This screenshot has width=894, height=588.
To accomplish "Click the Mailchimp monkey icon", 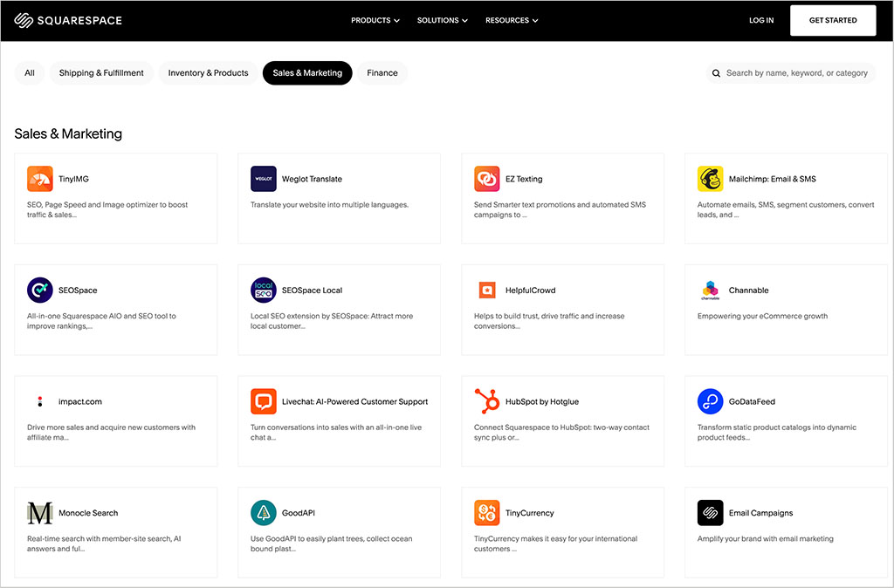I will tap(711, 179).
